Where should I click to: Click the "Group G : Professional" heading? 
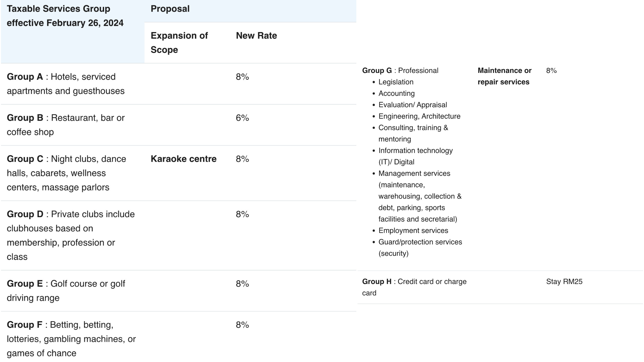400,71
